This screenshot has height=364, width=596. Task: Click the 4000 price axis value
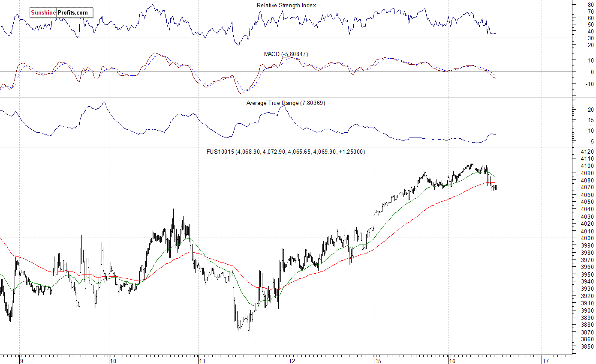pyautogui.click(x=587, y=238)
